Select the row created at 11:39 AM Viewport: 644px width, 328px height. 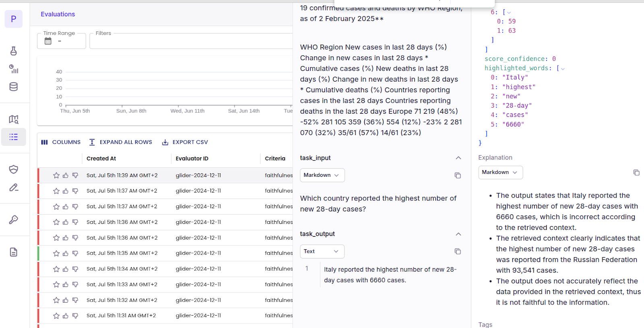(165, 175)
